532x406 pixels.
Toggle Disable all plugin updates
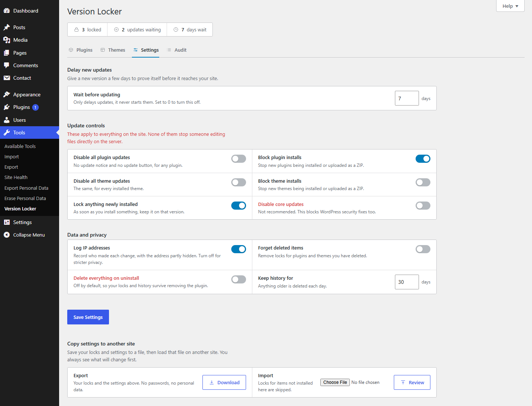point(239,159)
